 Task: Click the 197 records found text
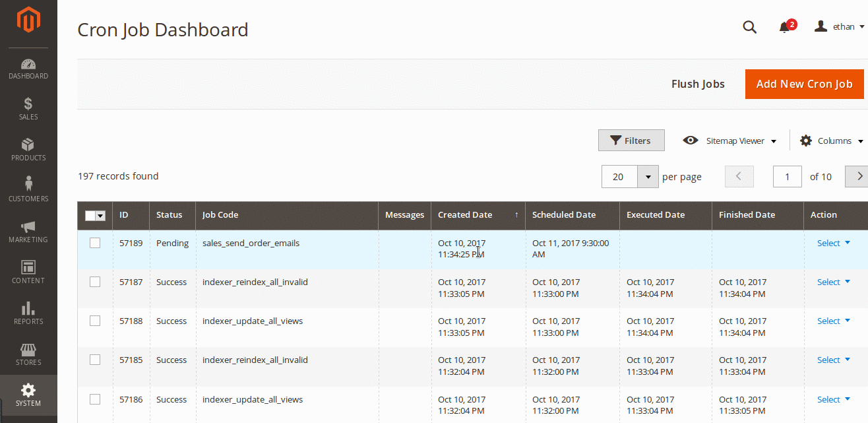pyautogui.click(x=118, y=176)
